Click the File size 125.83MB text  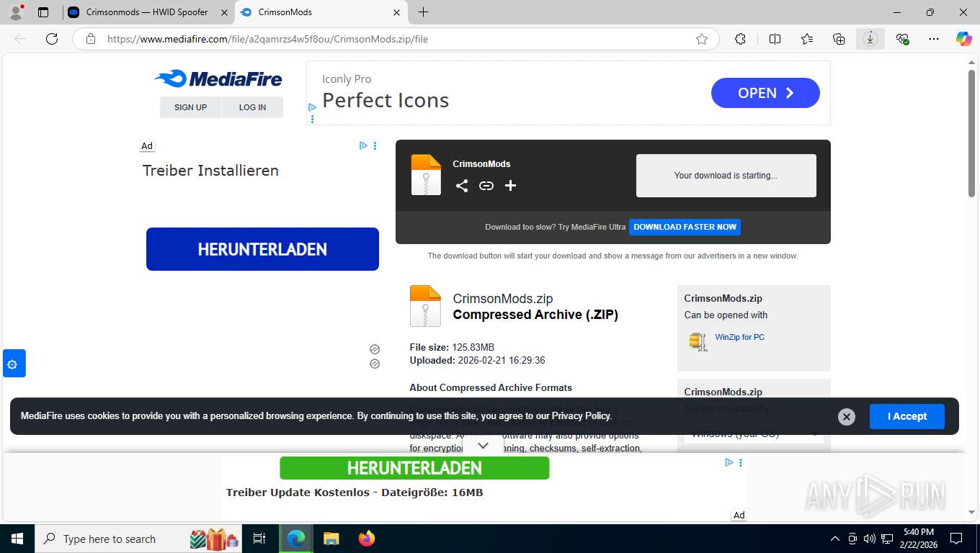[x=452, y=347]
